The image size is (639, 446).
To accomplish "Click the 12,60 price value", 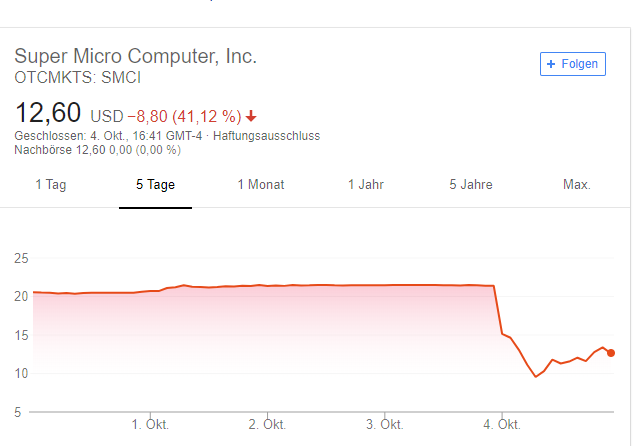I will (x=48, y=113).
